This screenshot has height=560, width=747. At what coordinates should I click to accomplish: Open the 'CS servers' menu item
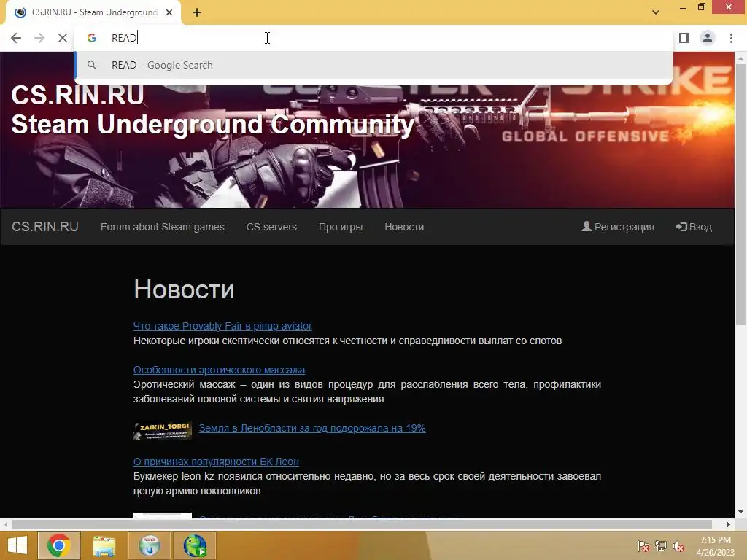(x=271, y=227)
